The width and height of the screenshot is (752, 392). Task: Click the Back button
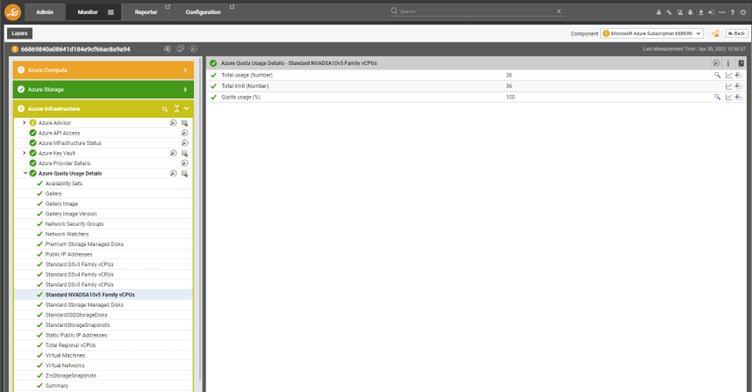(736, 34)
